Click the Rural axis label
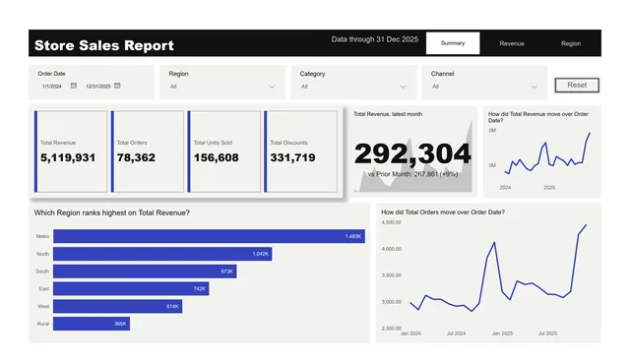 click(x=43, y=324)
